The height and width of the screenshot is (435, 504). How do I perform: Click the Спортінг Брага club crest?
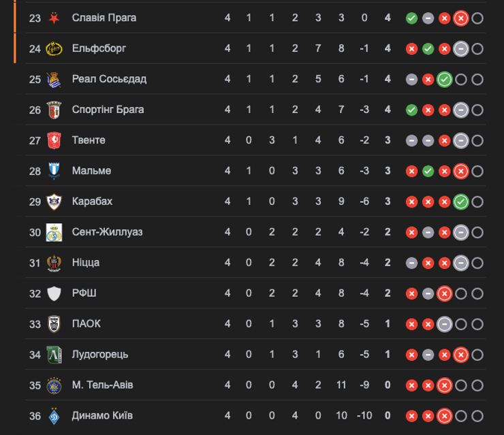tap(54, 110)
